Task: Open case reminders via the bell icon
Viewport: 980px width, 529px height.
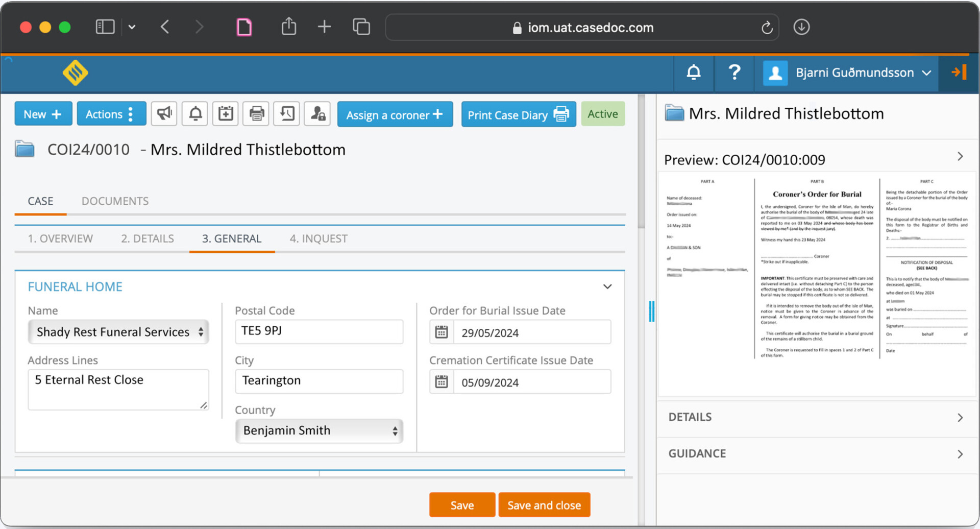Action: click(x=194, y=114)
